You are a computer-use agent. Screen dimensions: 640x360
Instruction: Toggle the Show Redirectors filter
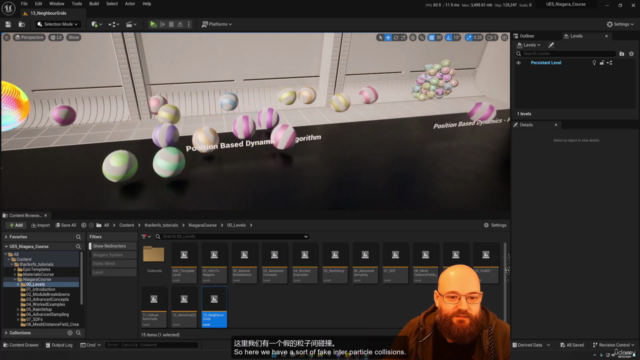[113, 246]
